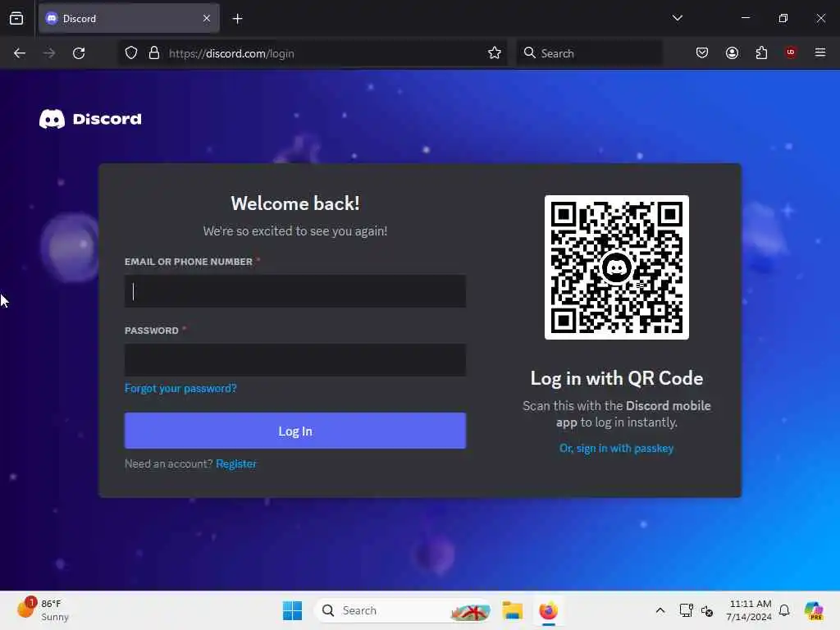Screen dimensions: 840x630
Task: Click the Log In button
Action: [295, 431]
